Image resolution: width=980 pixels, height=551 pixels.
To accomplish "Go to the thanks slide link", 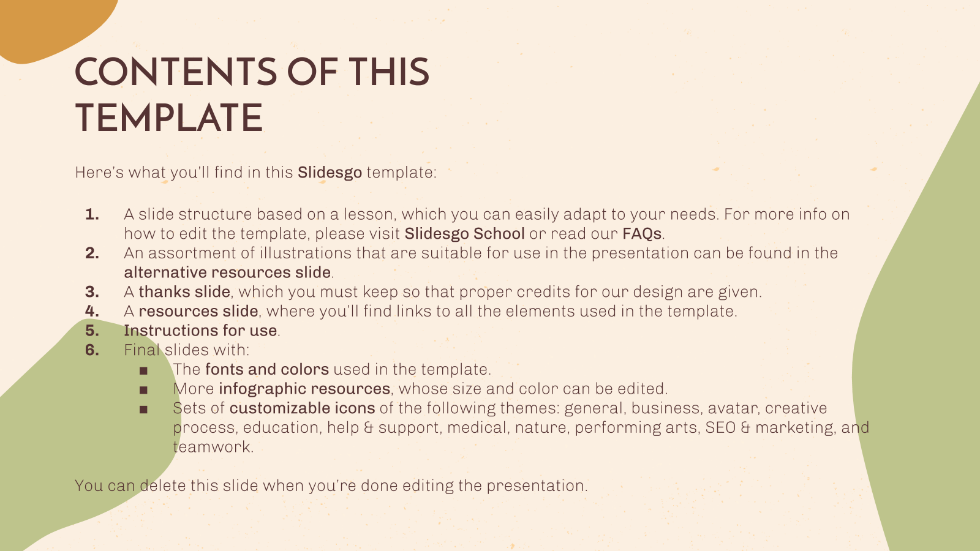I will coord(184,292).
